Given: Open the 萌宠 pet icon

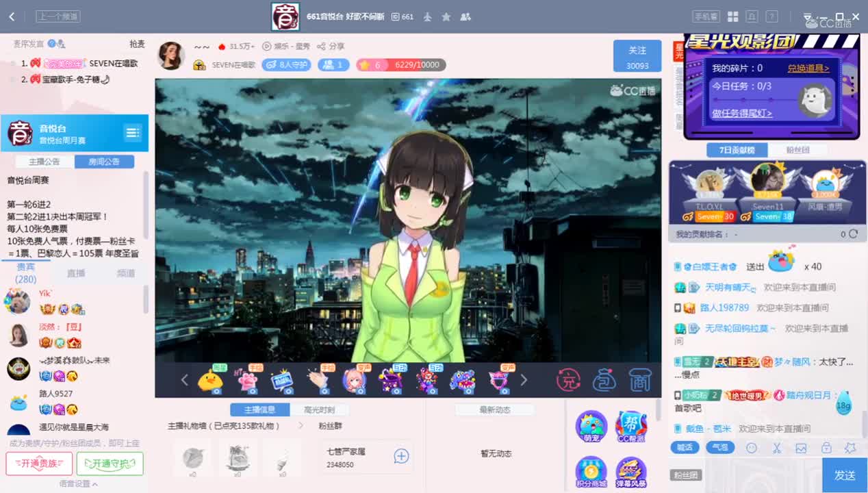Looking at the screenshot, I should pyautogui.click(x=591, y=427).
